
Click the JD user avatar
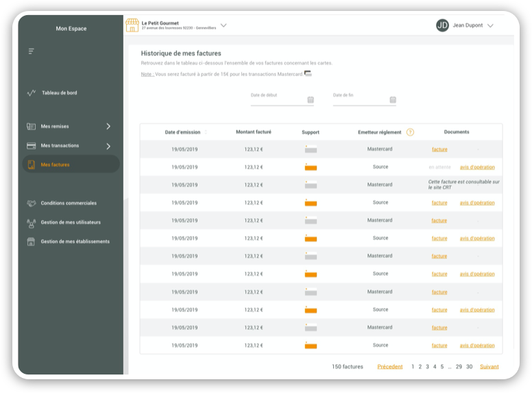click(442, 25)
